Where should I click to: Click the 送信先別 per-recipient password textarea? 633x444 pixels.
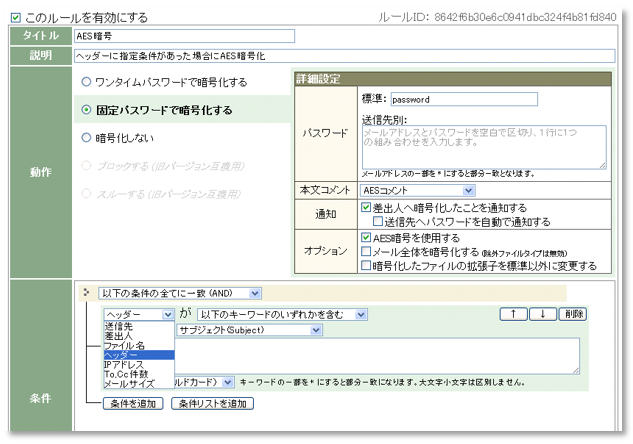(484, 147)
